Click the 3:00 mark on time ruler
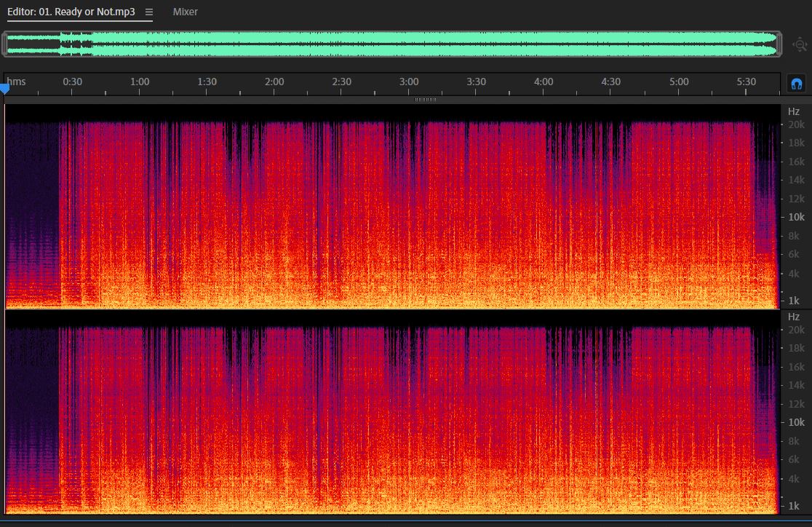The image size is (812, 527). (x=409, y=82)
